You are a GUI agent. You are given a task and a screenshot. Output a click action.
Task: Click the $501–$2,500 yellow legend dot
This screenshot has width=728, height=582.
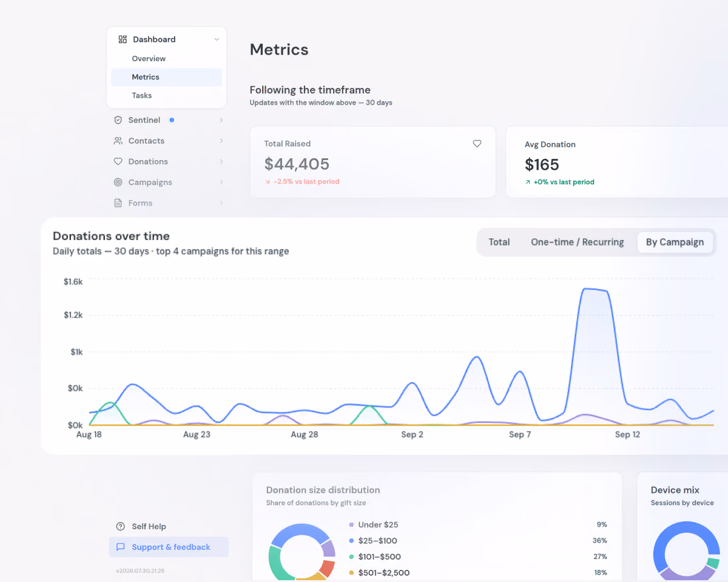352,573
